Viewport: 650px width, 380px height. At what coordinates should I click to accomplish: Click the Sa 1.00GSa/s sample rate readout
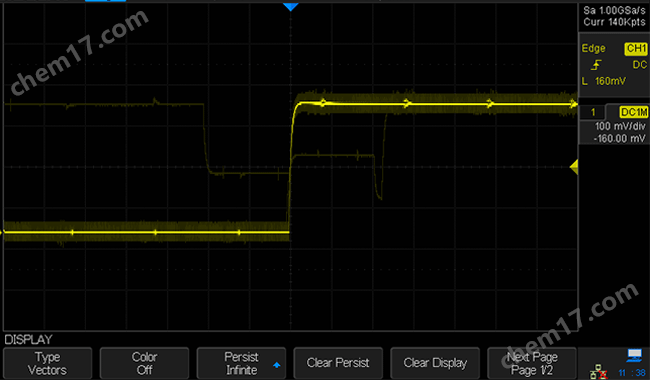click(614, 10)
